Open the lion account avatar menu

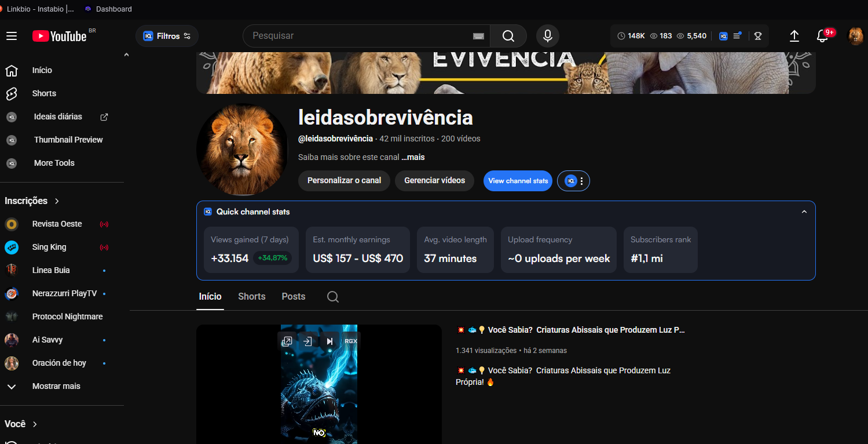856,36
